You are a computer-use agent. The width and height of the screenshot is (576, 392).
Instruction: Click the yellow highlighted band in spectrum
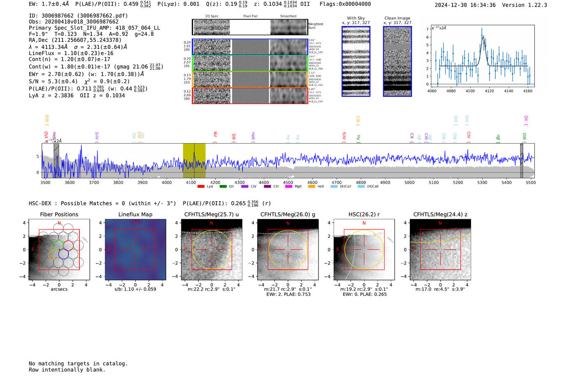pos(194,161)
